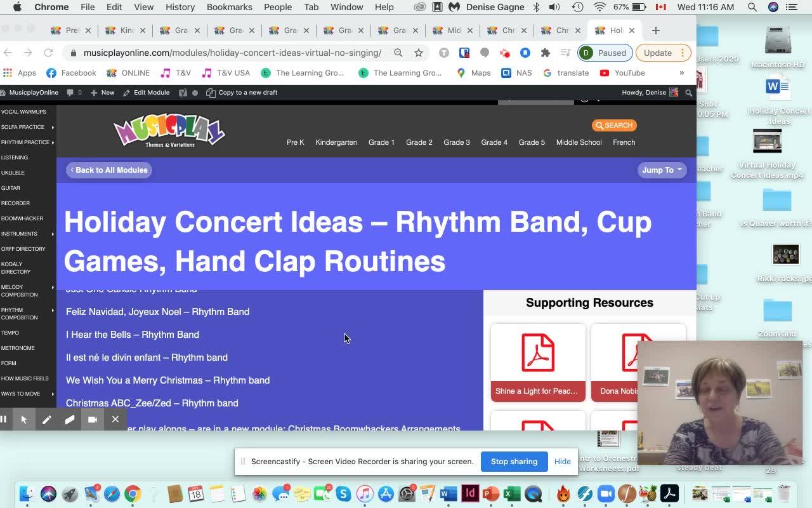Open the Dona Nobis PDF resource

pos(638,363)
